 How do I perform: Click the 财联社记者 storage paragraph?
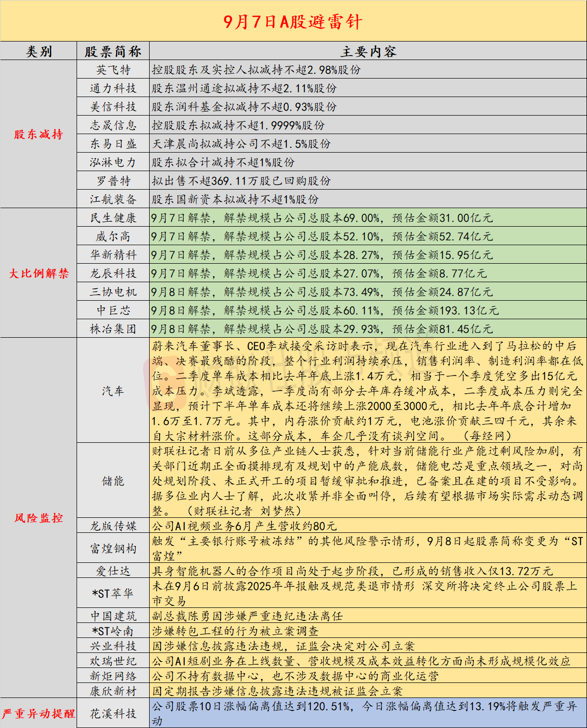coord(368,481)
